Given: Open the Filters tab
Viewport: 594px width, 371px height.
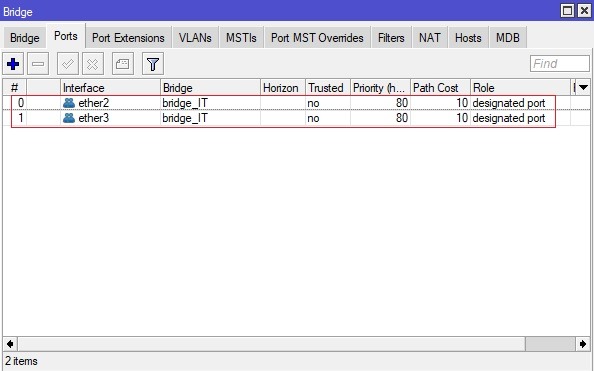Looking at the screenshot, I should (x=391, y=38).
